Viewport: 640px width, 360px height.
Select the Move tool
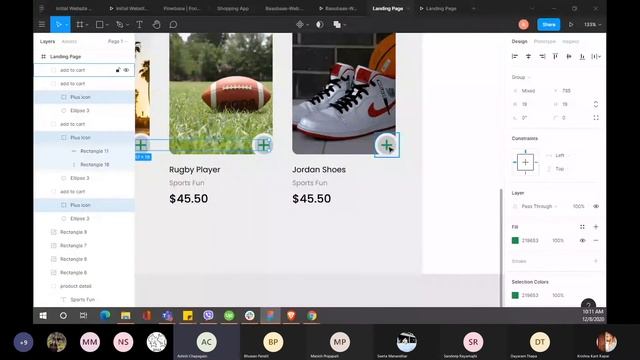[58, 24]
